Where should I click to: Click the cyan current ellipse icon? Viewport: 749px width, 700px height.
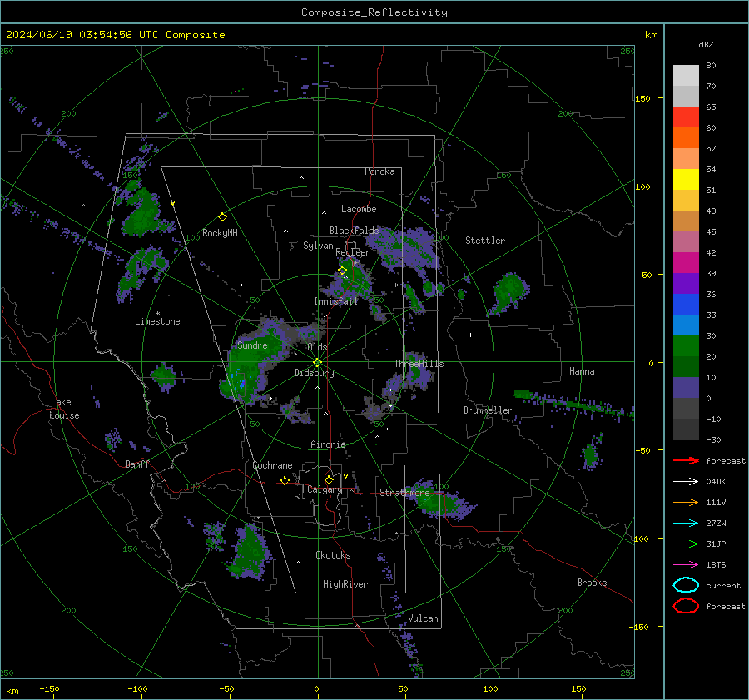pyautogui.click(x=686, y=585)
